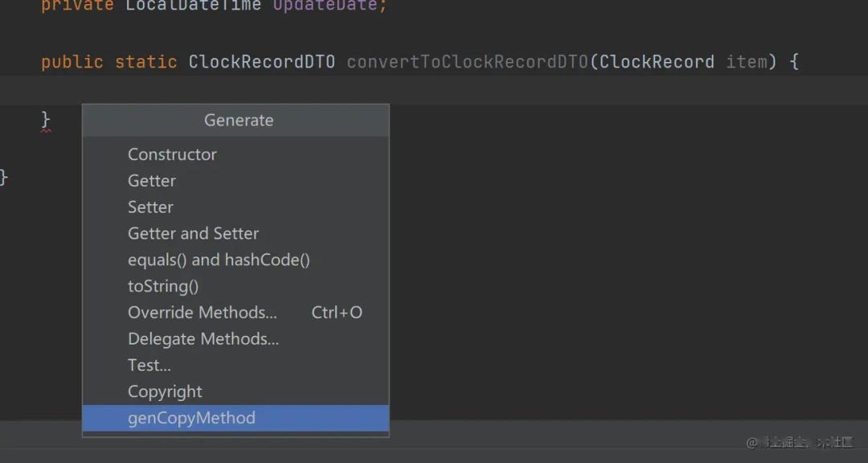The height and width of the screenshot is (463, 868).
Task: Click the Generate popup title
Action: [x=239, y=121]
